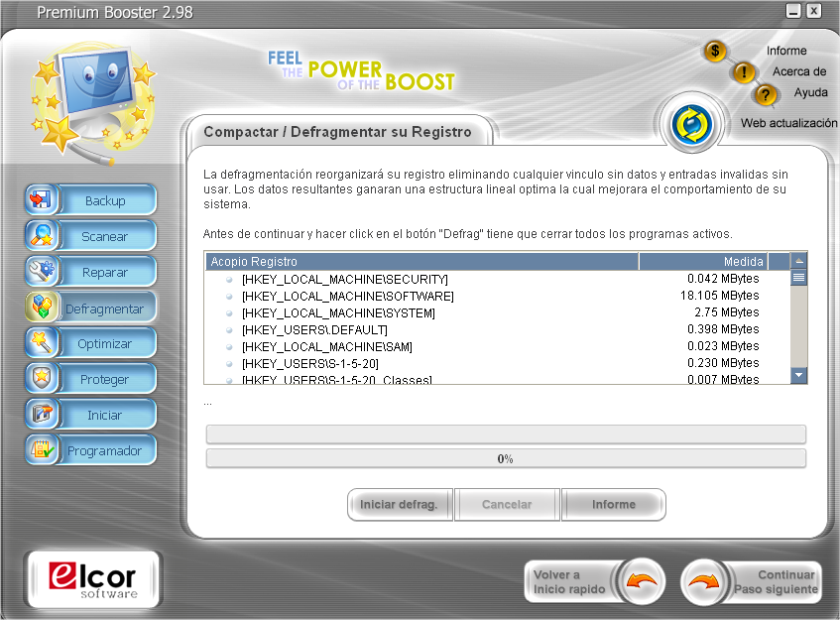
Task: Click the Defragmentar cubes icon
Action: (41, 308)
